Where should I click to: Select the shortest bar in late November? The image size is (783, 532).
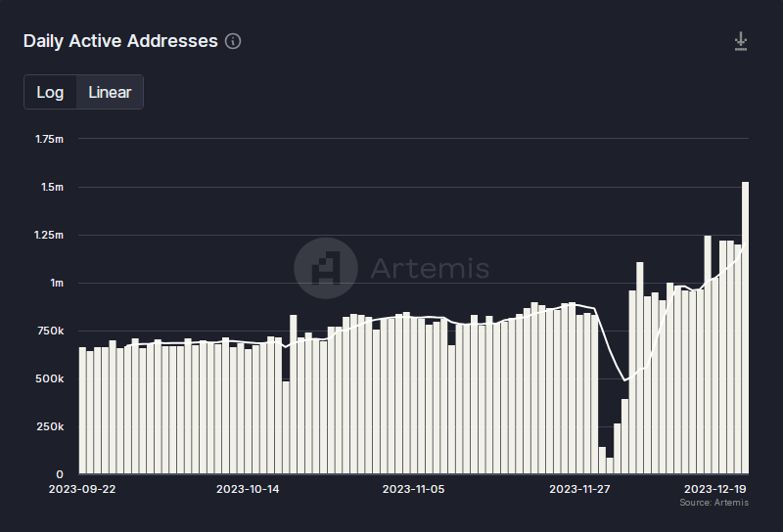610,465
